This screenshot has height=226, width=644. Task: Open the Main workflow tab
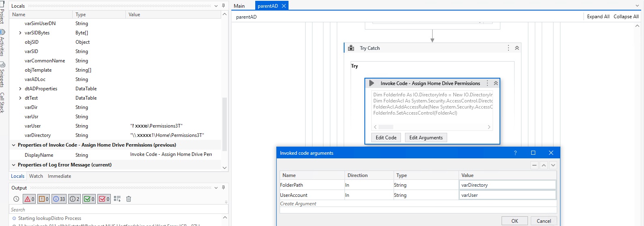239,6
